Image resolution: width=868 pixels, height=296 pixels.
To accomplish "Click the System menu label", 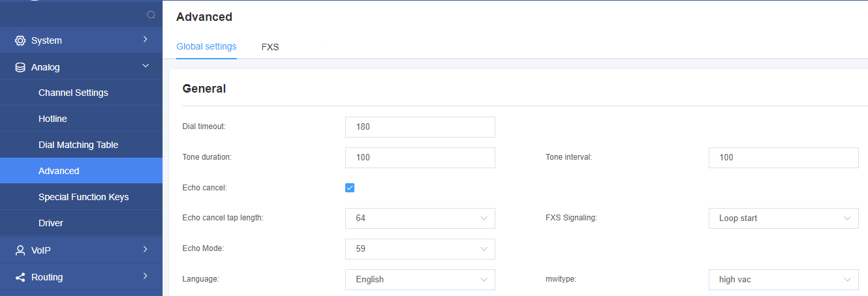I will click(46, 40).
